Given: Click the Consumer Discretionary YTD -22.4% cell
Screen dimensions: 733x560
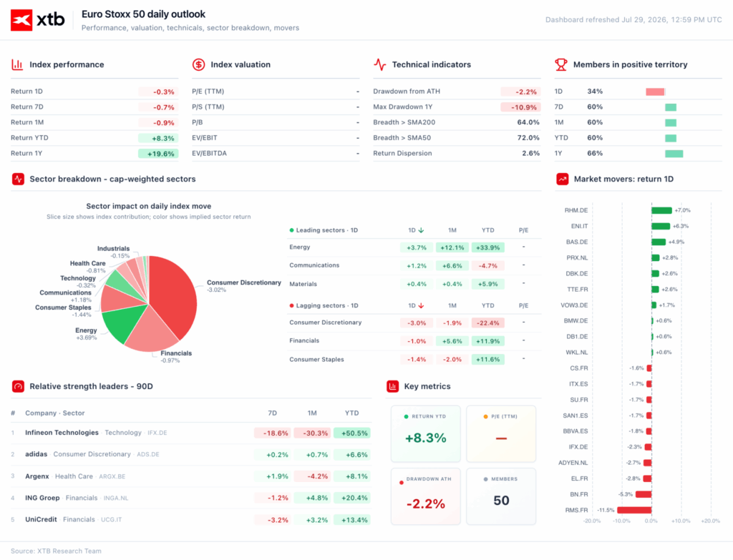Looking at the screenshot, I should click(488, 323).
